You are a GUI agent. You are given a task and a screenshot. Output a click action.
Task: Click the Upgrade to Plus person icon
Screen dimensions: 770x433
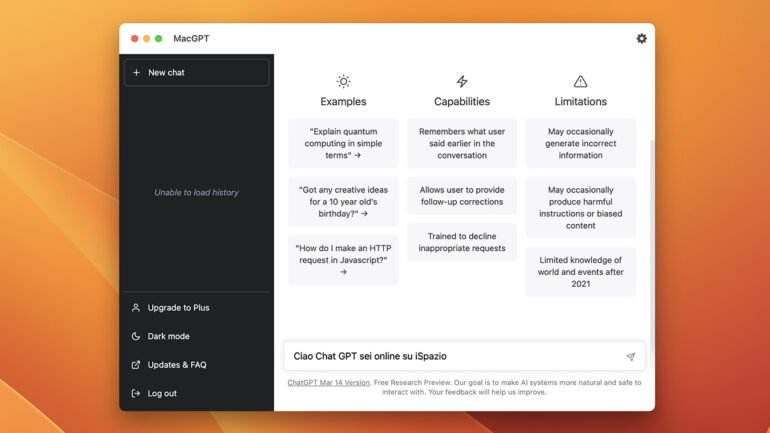tap(136, 308)
